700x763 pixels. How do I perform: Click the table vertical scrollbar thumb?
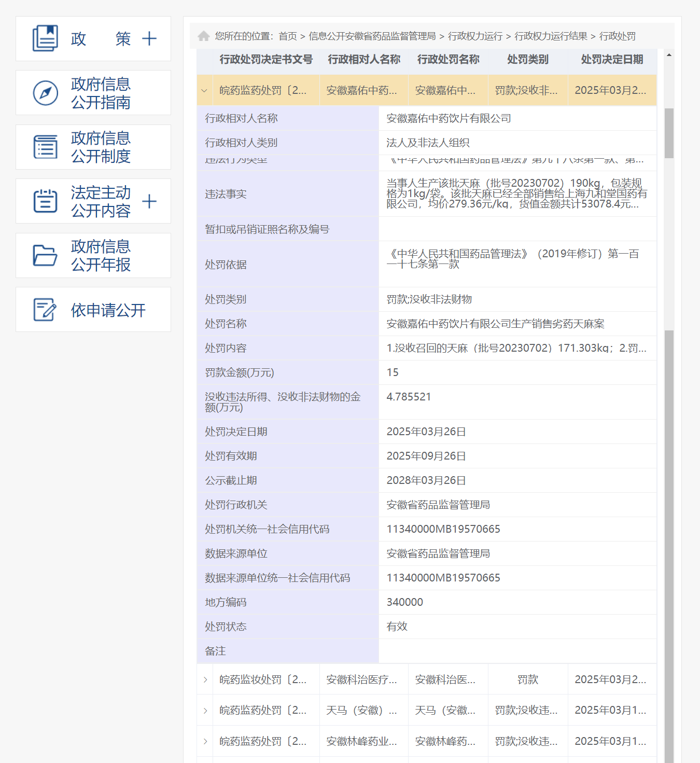[669, 133]
